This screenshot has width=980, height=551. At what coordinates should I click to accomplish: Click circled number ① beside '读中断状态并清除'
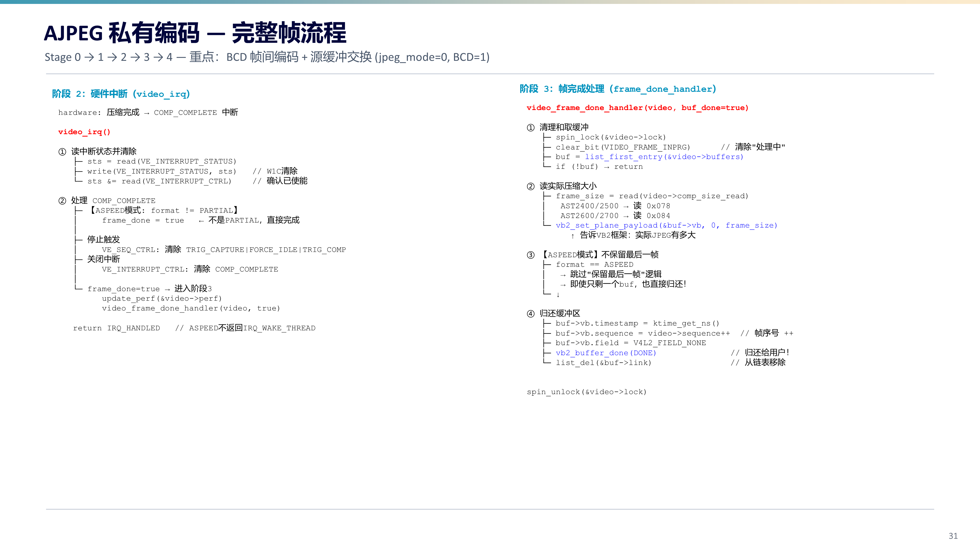(x=62, y=152)
